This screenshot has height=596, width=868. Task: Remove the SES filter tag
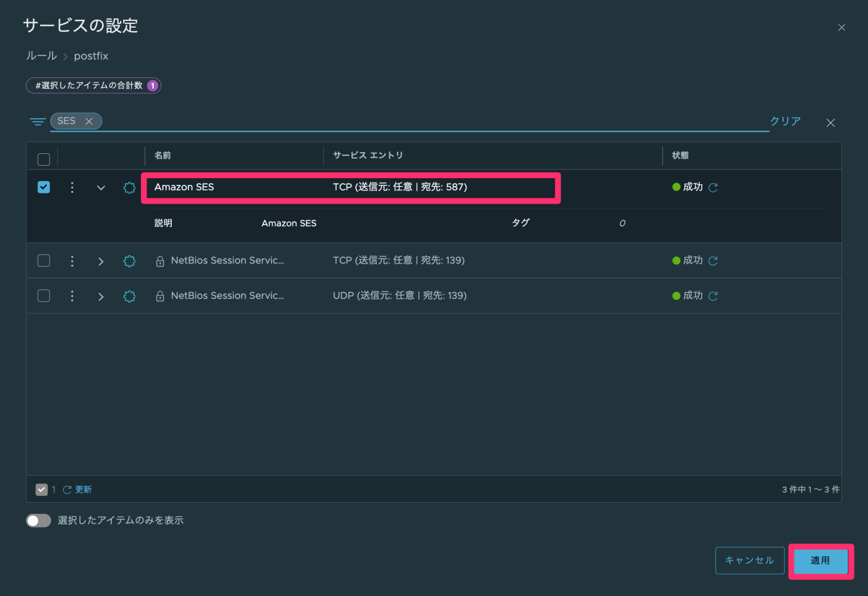89,121
